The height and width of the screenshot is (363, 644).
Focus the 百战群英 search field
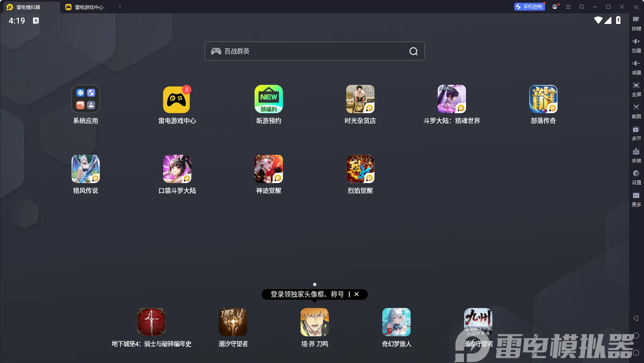pos(314,51)
